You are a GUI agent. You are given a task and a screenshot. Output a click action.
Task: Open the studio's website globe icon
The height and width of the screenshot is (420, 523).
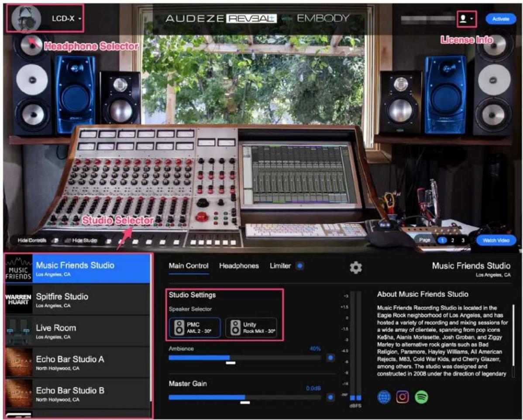384,397
